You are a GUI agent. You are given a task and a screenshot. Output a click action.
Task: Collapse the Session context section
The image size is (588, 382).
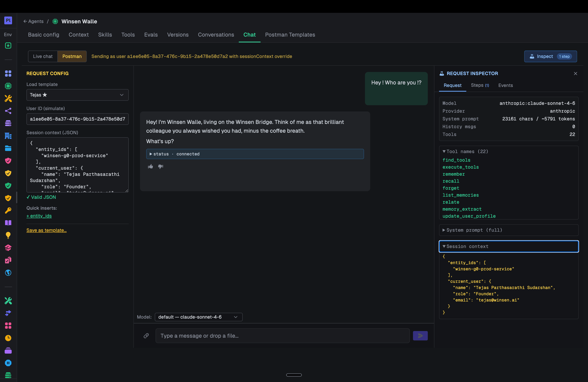pos(509,246)
